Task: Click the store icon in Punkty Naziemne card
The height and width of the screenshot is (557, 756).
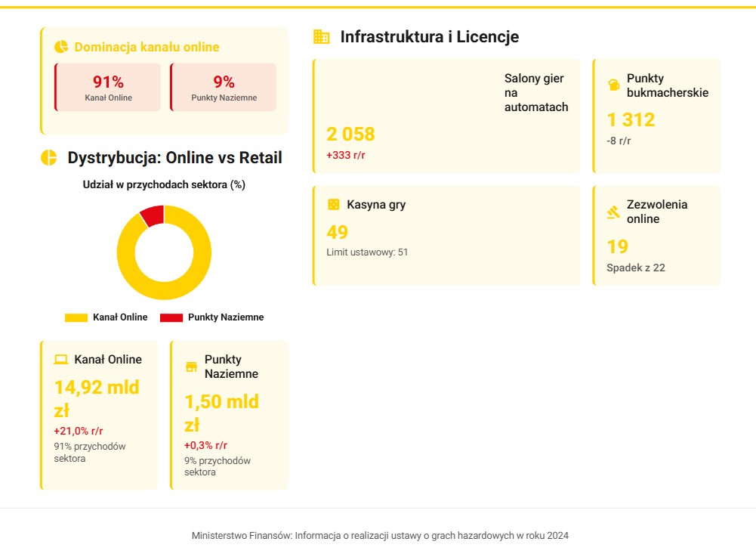Action: (x=191, y=367)
